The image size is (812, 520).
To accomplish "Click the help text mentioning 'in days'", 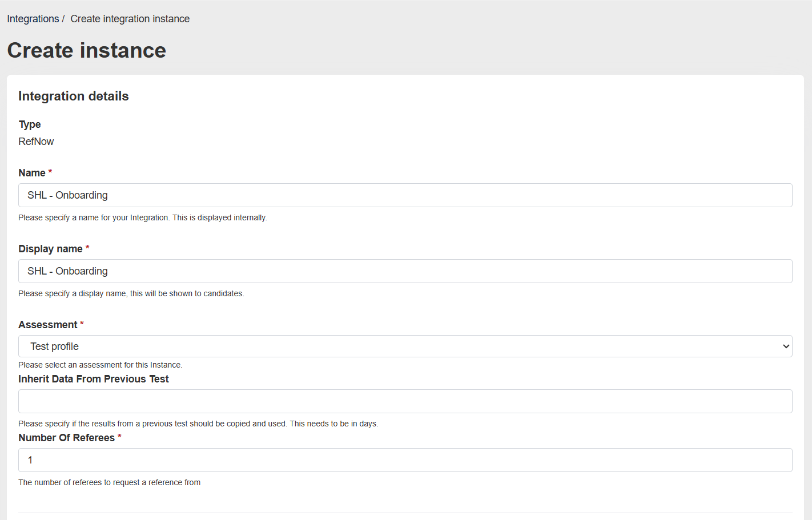I will tap(198, 424).
